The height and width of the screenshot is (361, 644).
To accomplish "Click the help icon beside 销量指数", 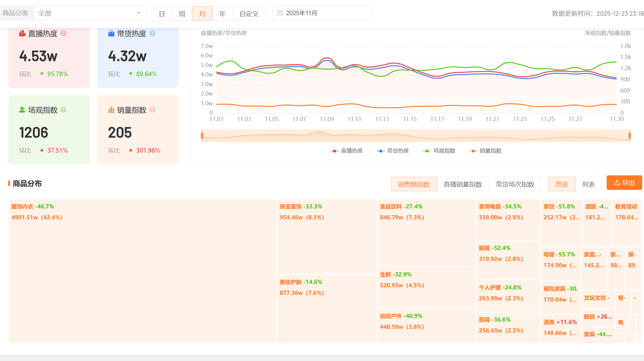I will click(152, 110).
